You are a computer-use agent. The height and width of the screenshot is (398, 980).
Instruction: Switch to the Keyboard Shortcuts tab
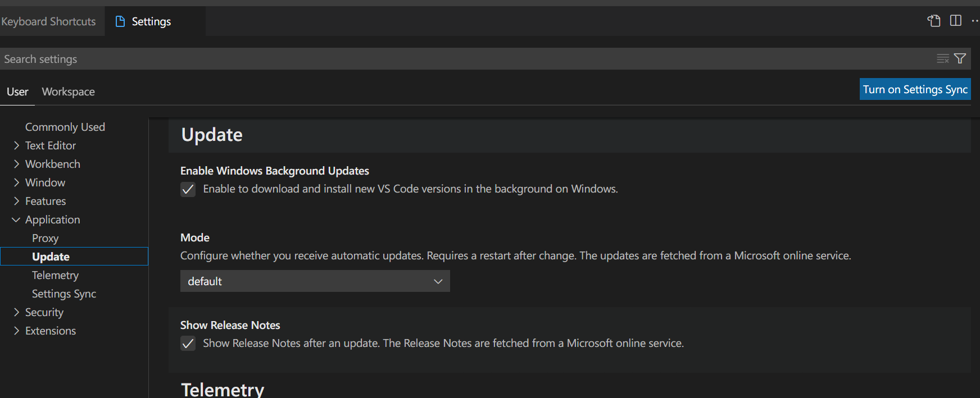click(49, 21)
